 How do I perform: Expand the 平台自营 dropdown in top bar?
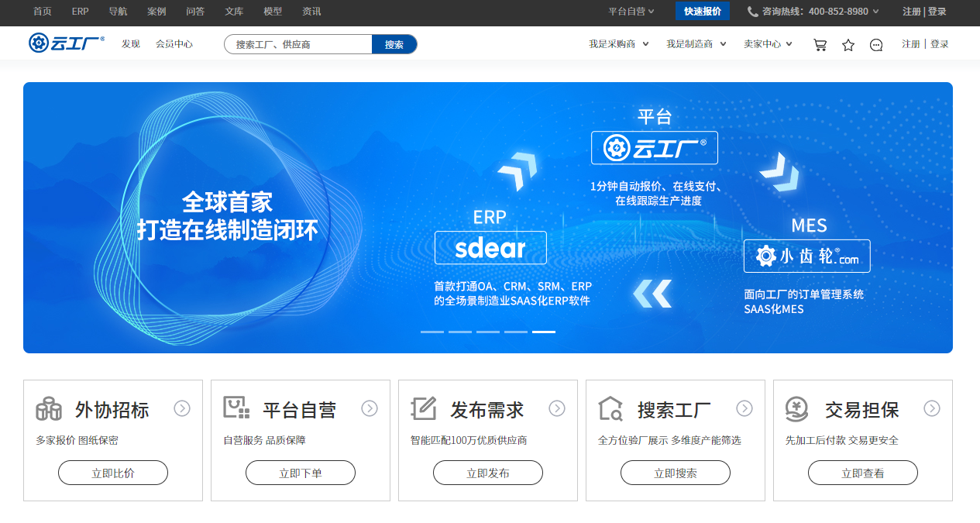(631, 12)
